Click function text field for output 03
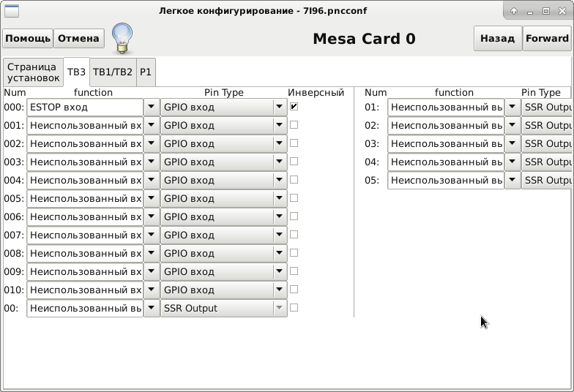 (x=446, y=143)
